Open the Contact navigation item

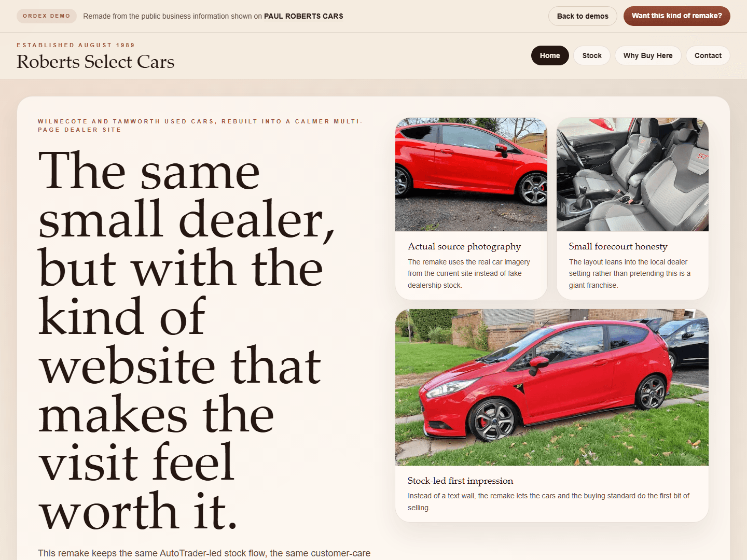pos(708,55)
